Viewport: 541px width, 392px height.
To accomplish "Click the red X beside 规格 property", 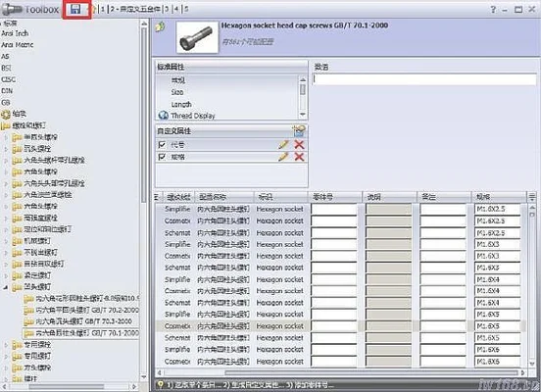I will click(299, 157).
